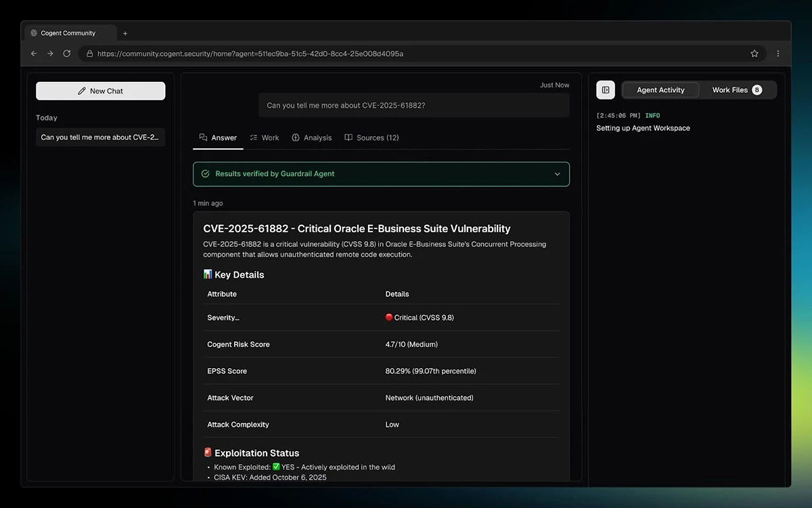The width and height of the screenshot is (812, 508).
Task: Bookmark page with the star icon
Action: click(754, 54)
